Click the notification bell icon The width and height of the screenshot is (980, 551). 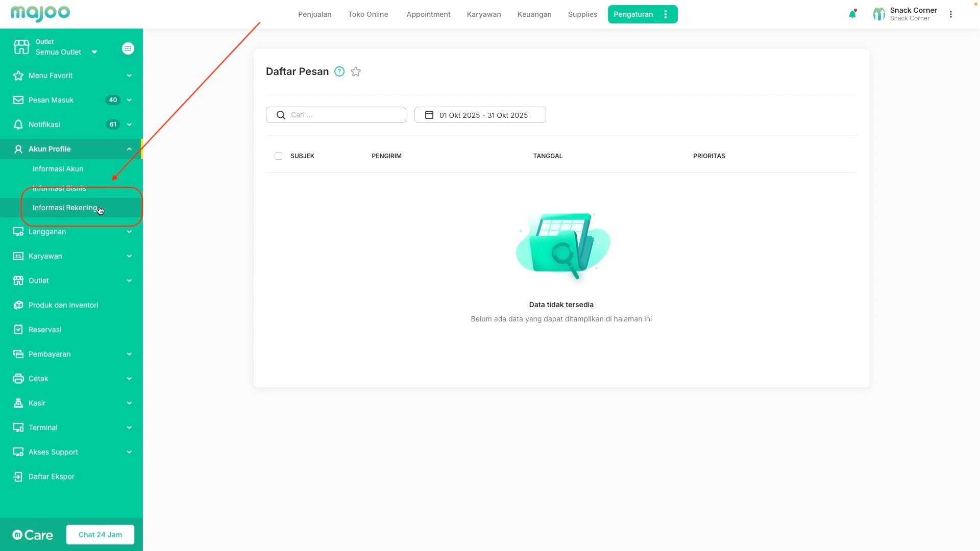click(852, 14)
